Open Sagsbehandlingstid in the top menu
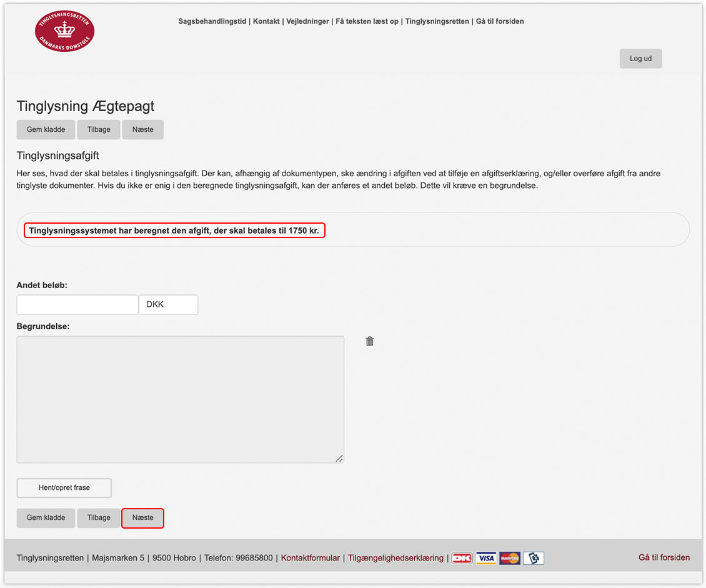 [x=212, y=21]
